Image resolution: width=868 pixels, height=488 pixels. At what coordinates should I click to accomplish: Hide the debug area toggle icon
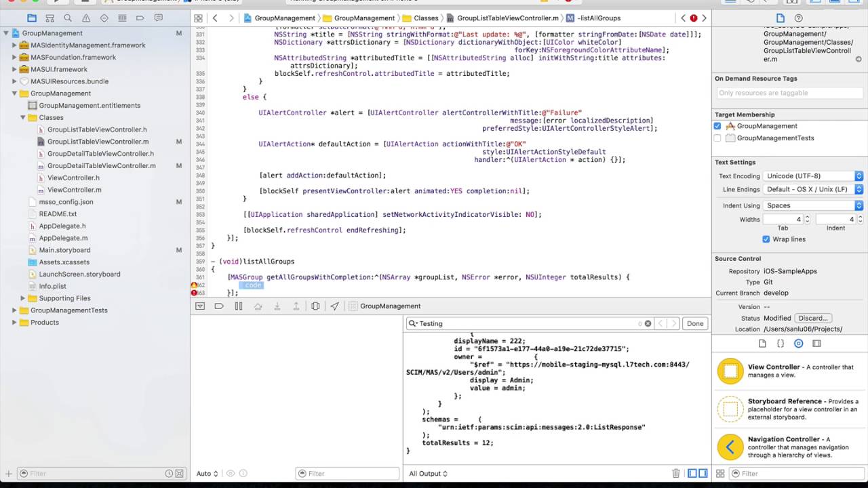click(199, 306)
